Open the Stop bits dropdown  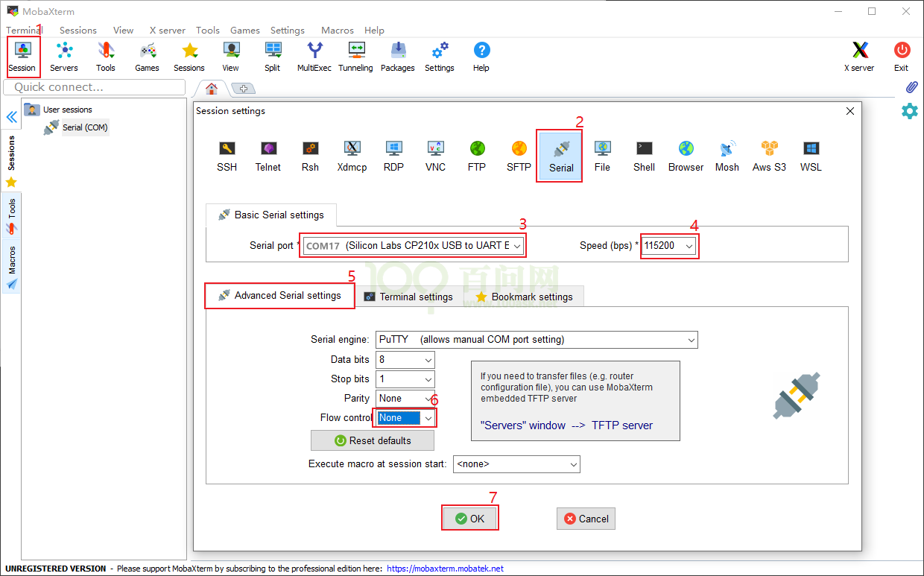click(405, 379)
